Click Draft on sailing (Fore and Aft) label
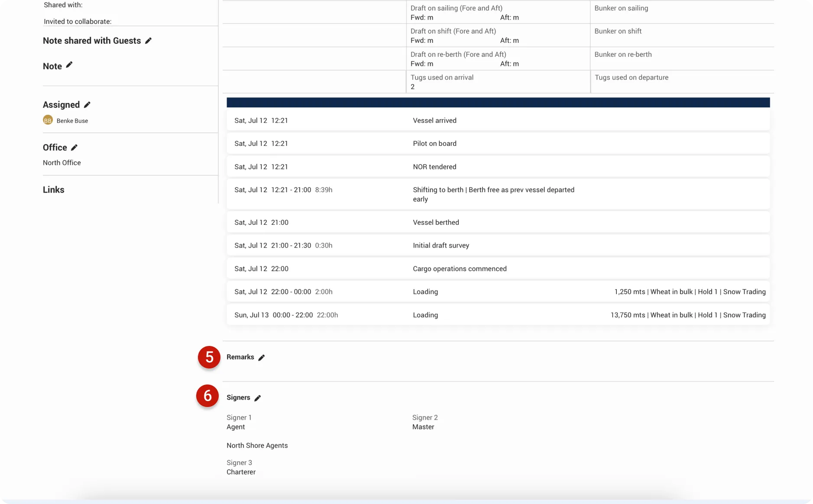The image size is (813, 504). [457, 8]
